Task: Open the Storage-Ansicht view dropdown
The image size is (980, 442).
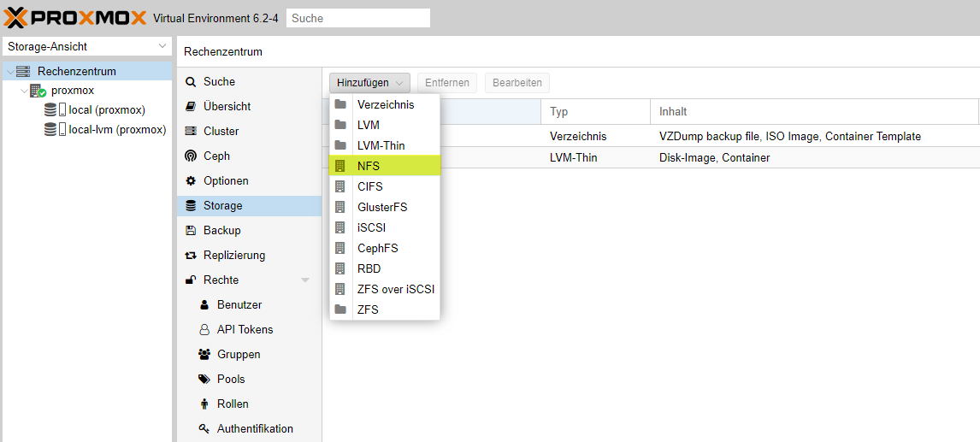Action: pos(86,47)
